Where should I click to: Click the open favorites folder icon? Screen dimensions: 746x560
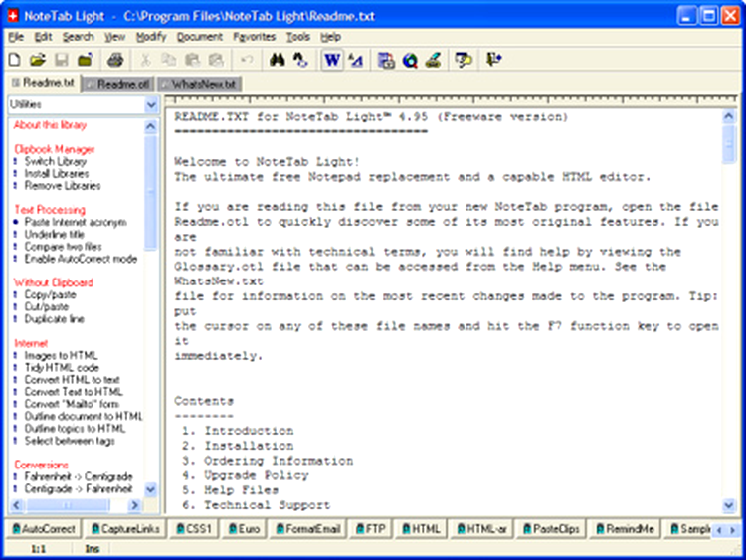pos(85,60)
